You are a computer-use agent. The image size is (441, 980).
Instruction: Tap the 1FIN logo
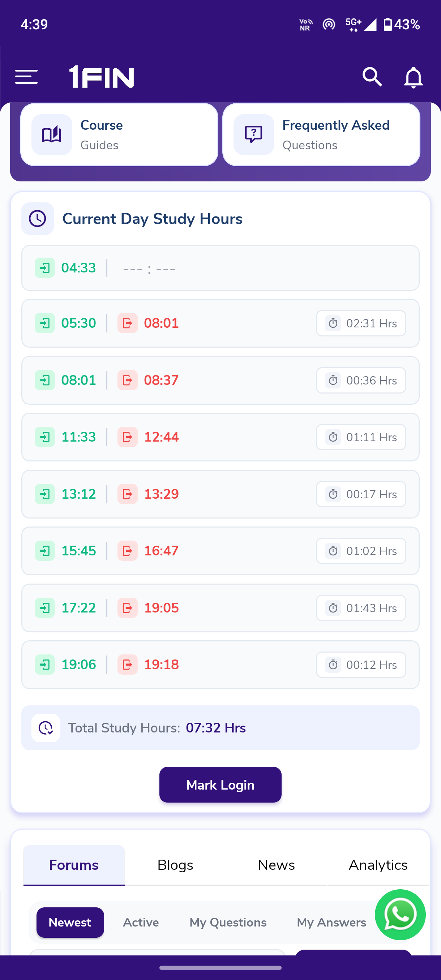pos(102,77)
